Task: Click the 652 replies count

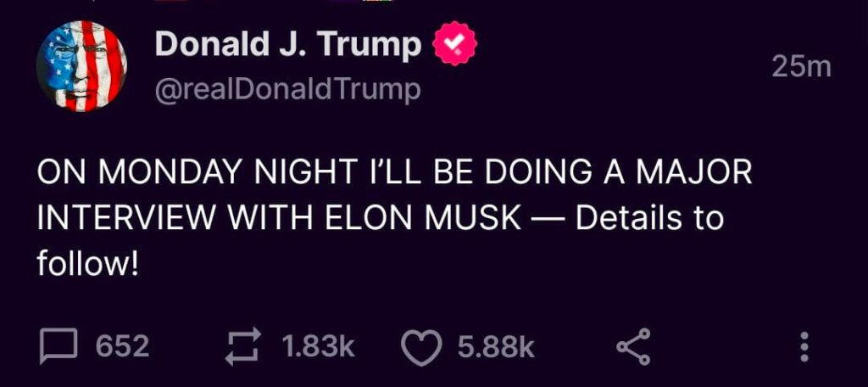Action: tap(122, 347)
